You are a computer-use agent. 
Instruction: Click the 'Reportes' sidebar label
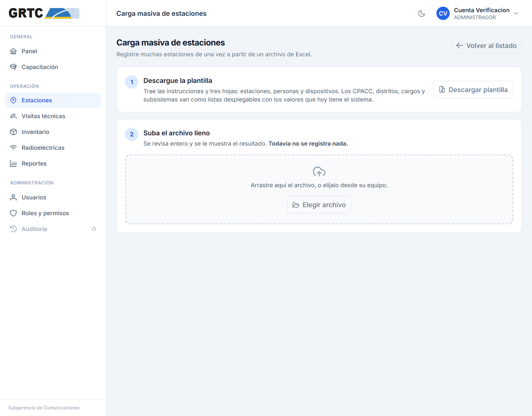[x=34, y=164]
